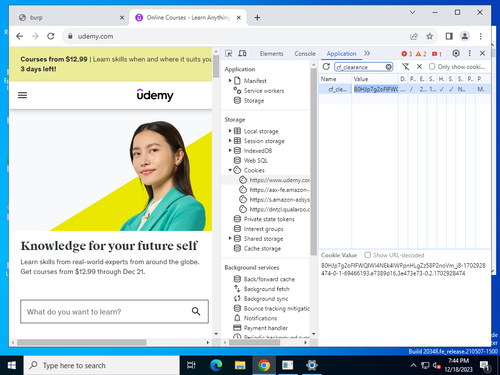This screenshot has height=375, width=500.
Task: Show hidden system tray icons
Action: pos(413,366)
